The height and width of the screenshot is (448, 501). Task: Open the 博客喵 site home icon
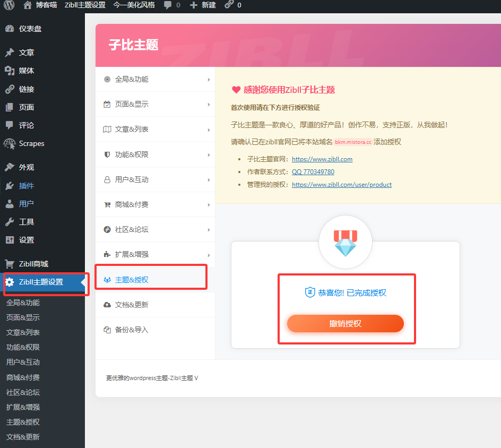point(28,5)
